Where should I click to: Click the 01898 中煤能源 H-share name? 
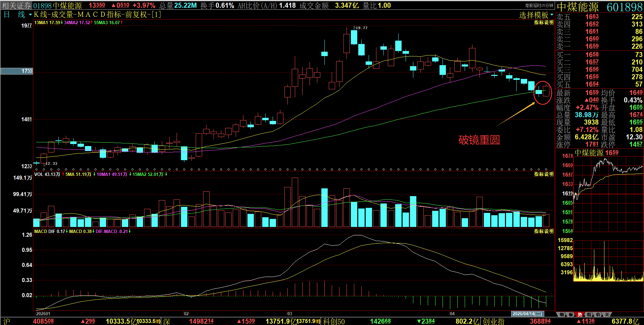coord(57,5)
